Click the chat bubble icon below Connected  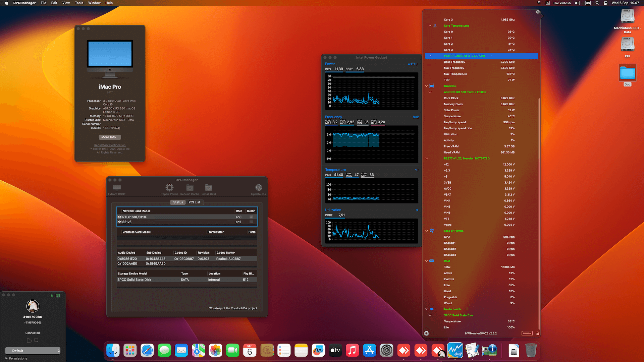click(36, 341)
